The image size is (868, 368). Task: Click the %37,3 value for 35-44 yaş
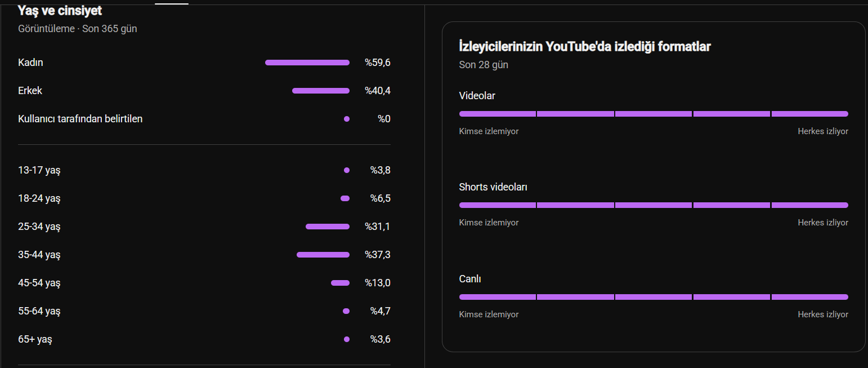pyautogui.click(x=378, y=255)
